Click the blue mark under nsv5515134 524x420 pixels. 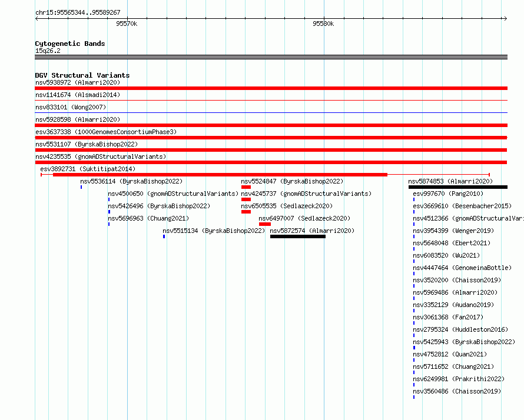[164, 236]
